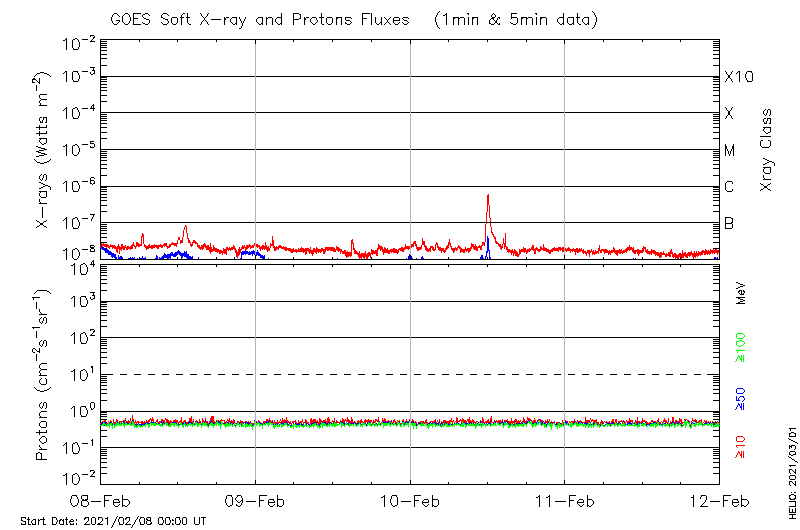
Task: Click the blue ≥50 MeV legend label
Action: pos(741,398)
